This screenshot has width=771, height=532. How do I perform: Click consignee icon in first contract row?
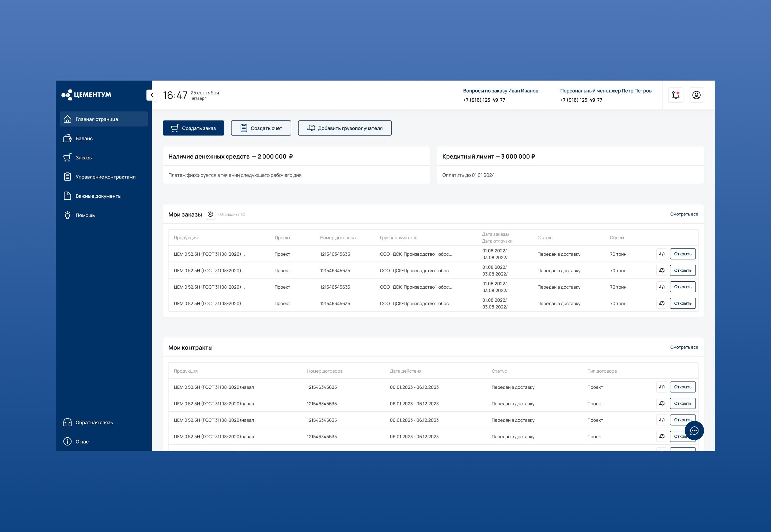click(662, 387)
